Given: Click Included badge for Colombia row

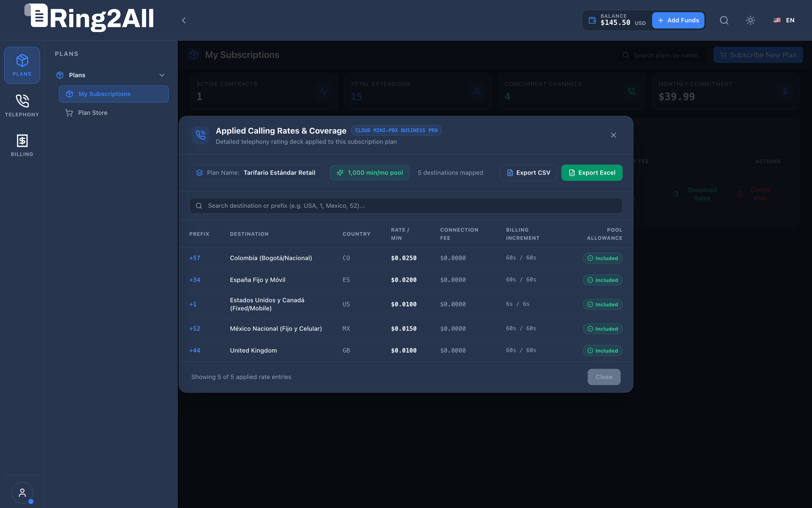Looking at the screenshot, I should point(603,258).
